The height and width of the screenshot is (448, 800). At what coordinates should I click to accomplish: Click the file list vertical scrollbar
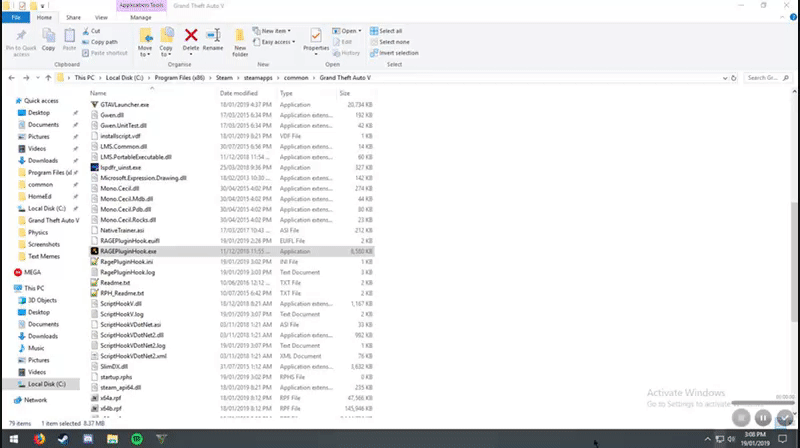point(794,262)
